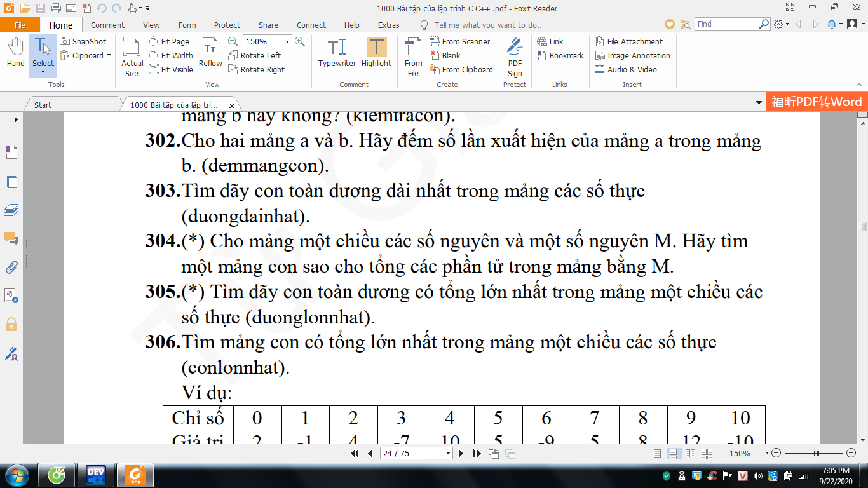868x488 pixels.
Task: Toggle Fit Width view mode
Action: (171, 55)
